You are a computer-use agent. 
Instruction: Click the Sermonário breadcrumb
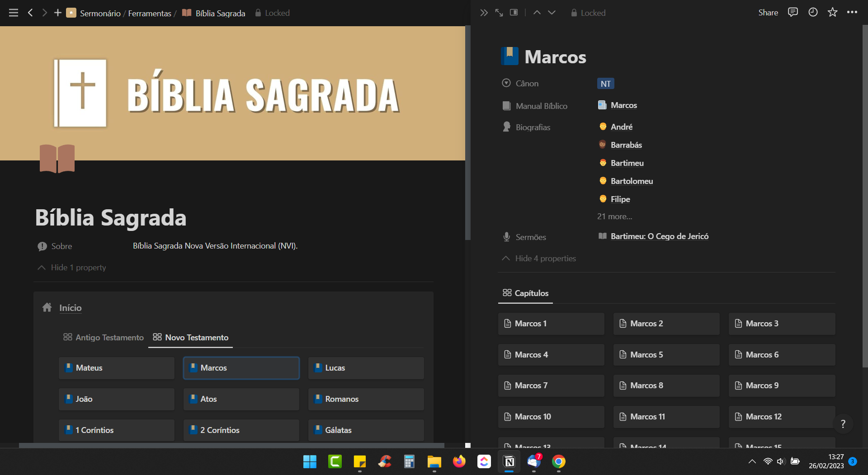[100, 13]
